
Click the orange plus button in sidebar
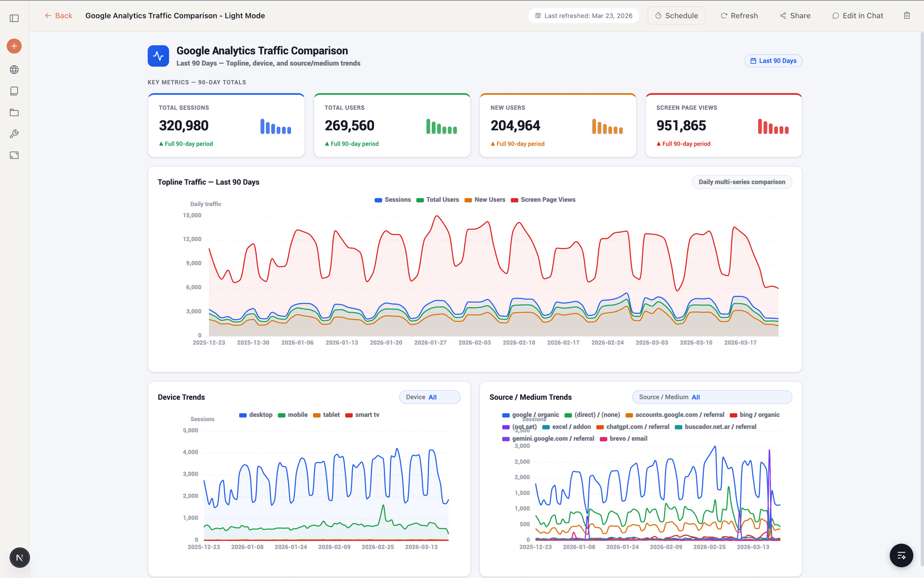point(14,46)
